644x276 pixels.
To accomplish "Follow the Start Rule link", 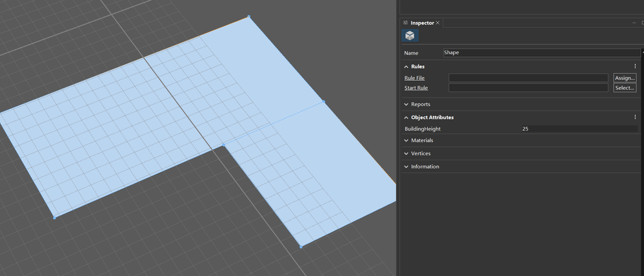I will 416,88.
